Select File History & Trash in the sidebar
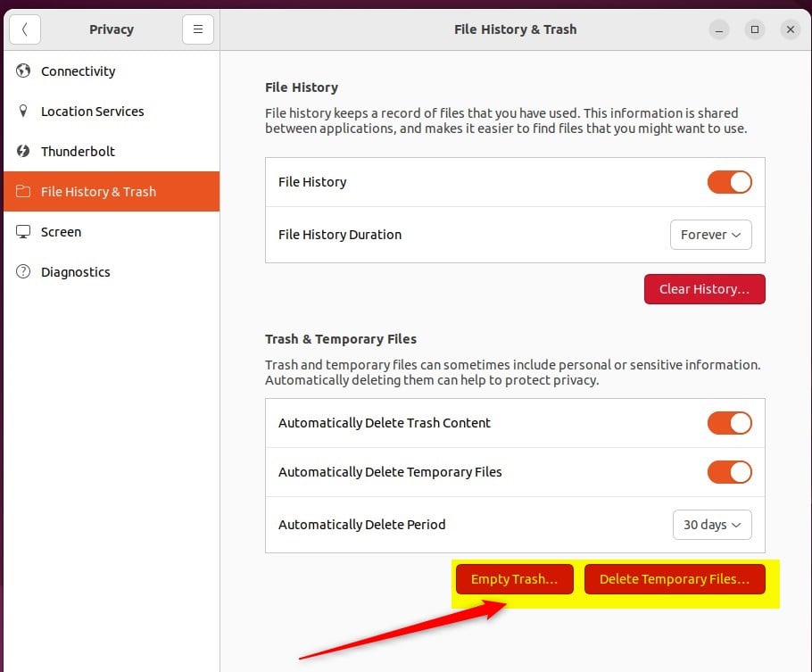The height and width of the screenshot is (672, 812). tap(100, 191)
